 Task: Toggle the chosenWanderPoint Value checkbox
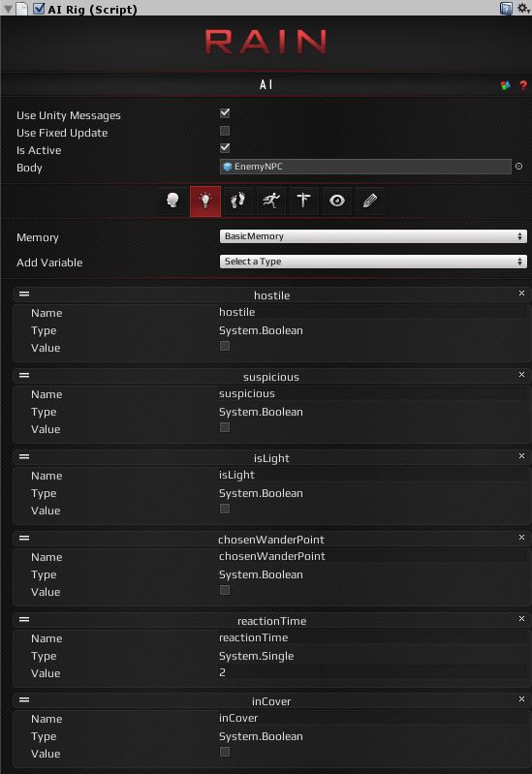225,590
